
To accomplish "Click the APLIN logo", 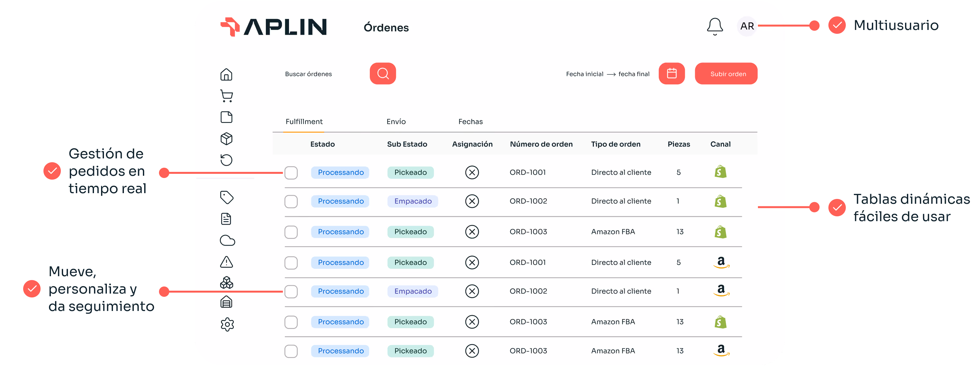I will (273, 27).
